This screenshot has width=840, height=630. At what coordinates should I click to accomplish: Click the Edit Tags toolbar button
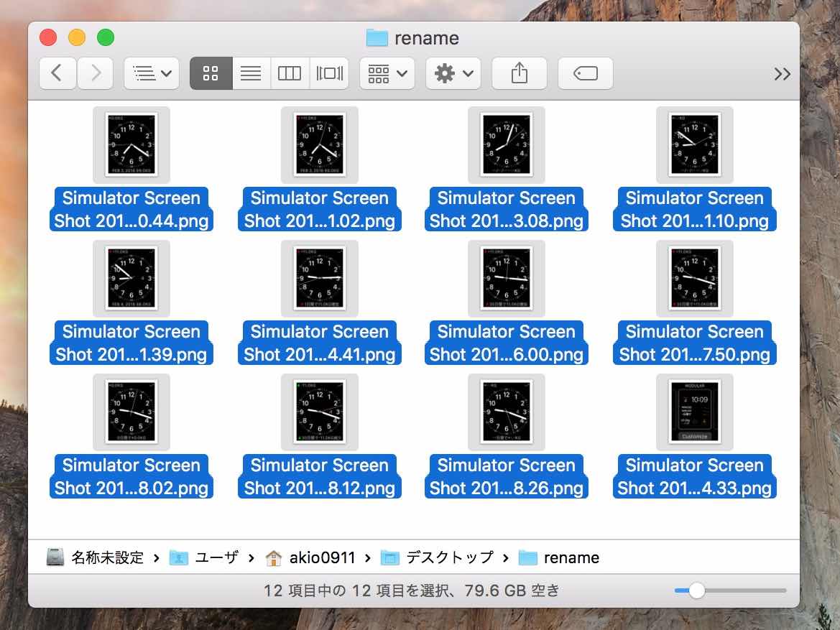586,73
